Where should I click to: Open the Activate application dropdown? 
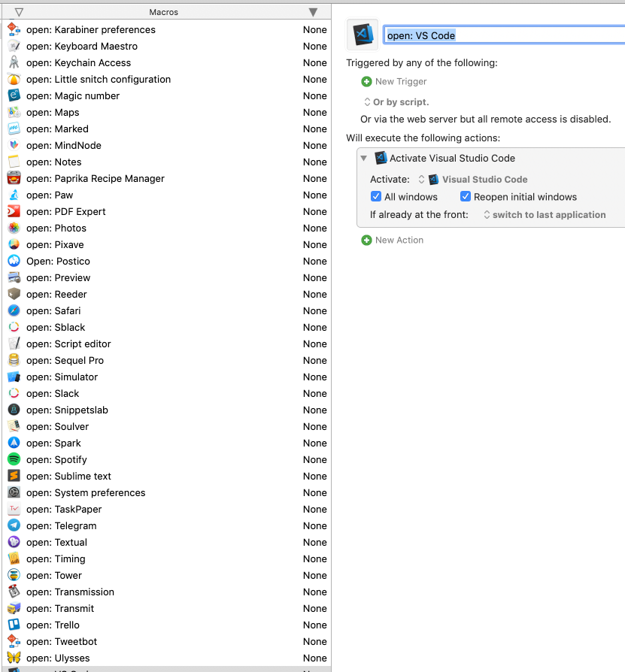473,179
